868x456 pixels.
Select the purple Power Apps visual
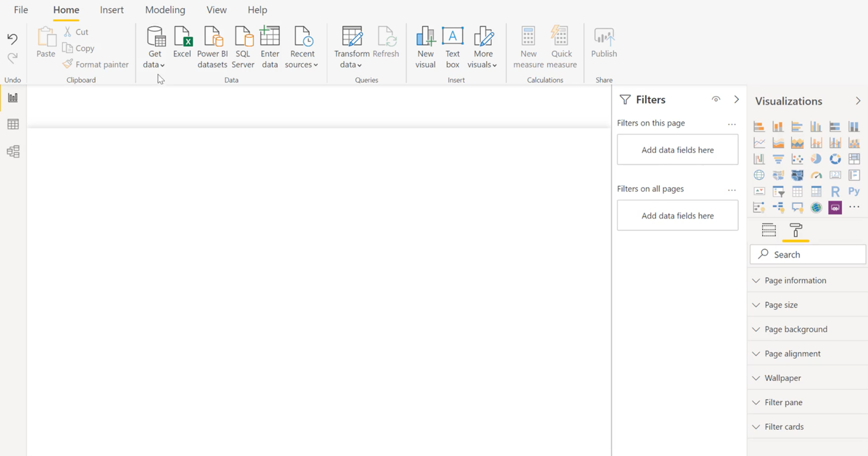[x=835, y=207]
